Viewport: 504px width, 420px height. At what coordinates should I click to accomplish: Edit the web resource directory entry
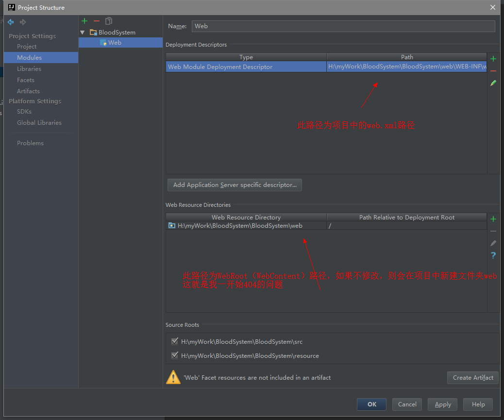[493, 243]
